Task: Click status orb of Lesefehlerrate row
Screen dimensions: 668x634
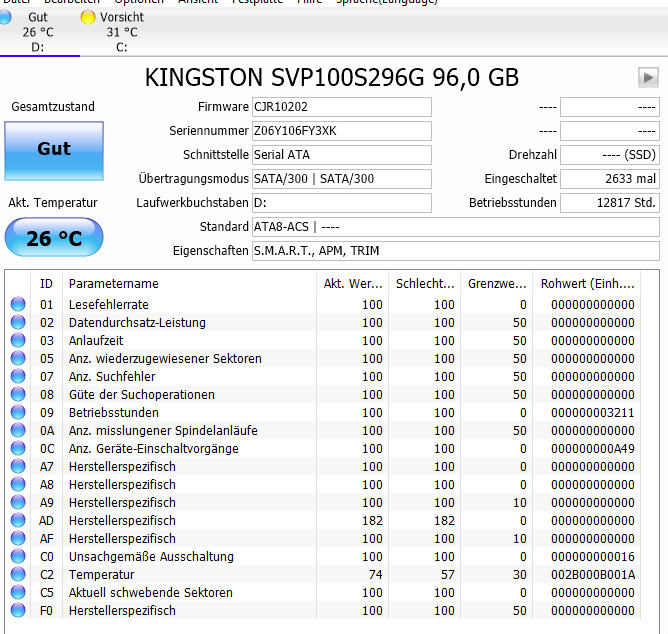Action: (18, 304)
